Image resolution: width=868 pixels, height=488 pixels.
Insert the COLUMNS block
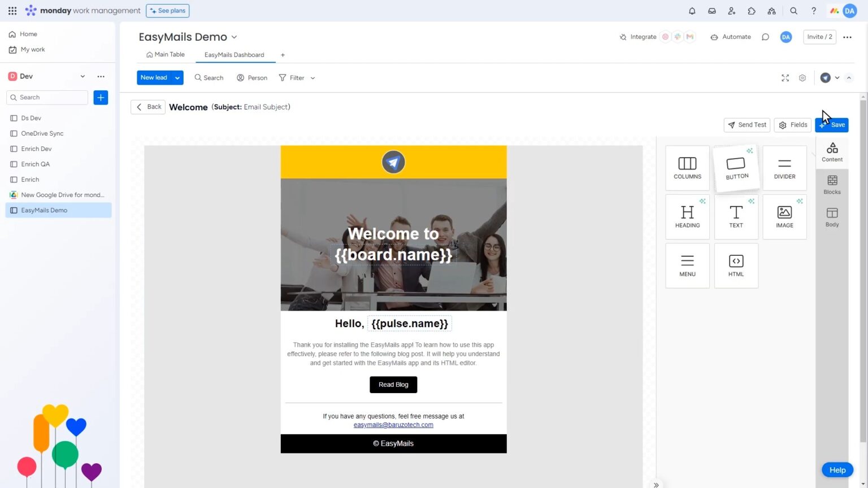point(687,167)
